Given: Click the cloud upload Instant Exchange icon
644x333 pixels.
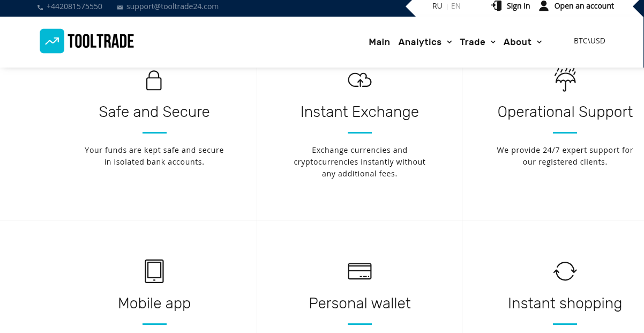Looking at the screenshot, I should point(360,80).
